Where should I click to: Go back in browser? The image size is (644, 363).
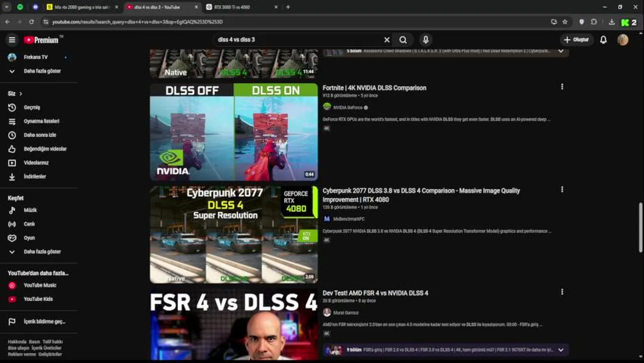coord(7,22)
